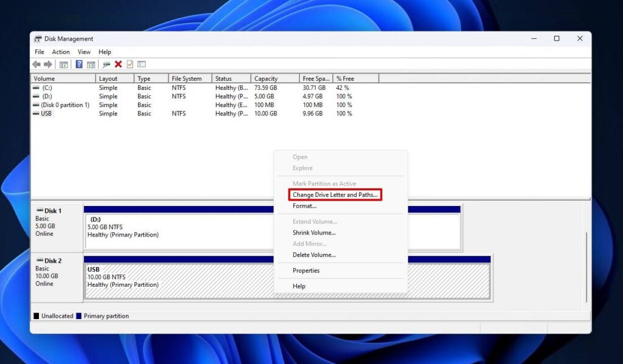Open the View menu

[83, 52]
